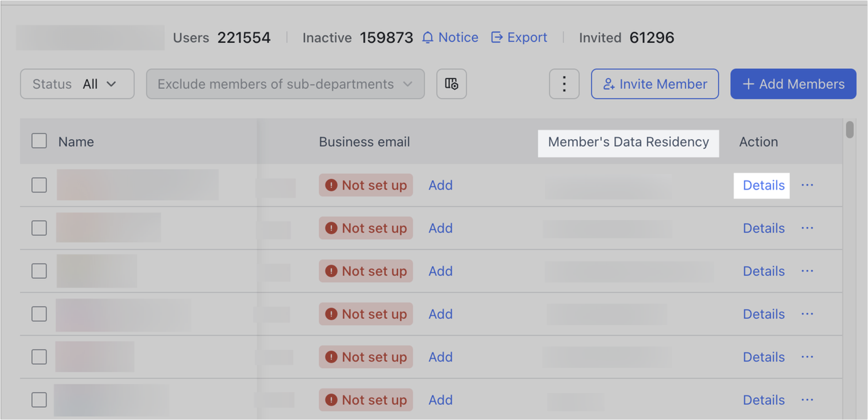Image resolution: width=868 pixels, height=420 pixels.
Task: Open more actions ellipsis in first row
Action: (807, 185)
